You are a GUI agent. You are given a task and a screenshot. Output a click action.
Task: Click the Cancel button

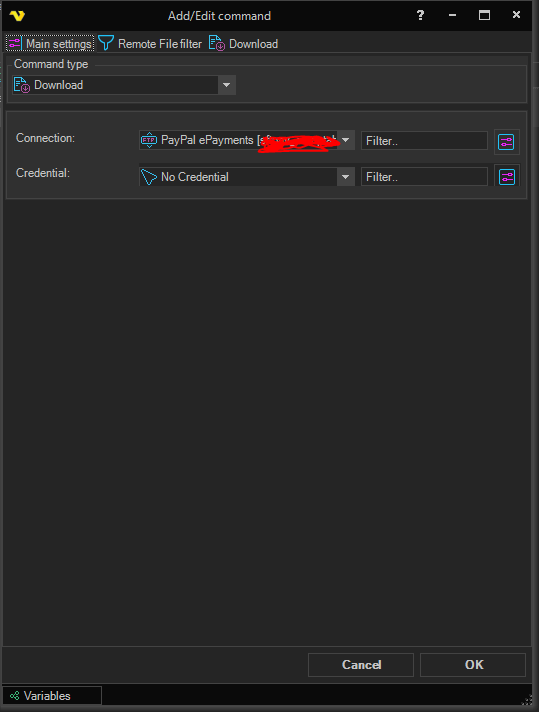(x=361, y=665)
